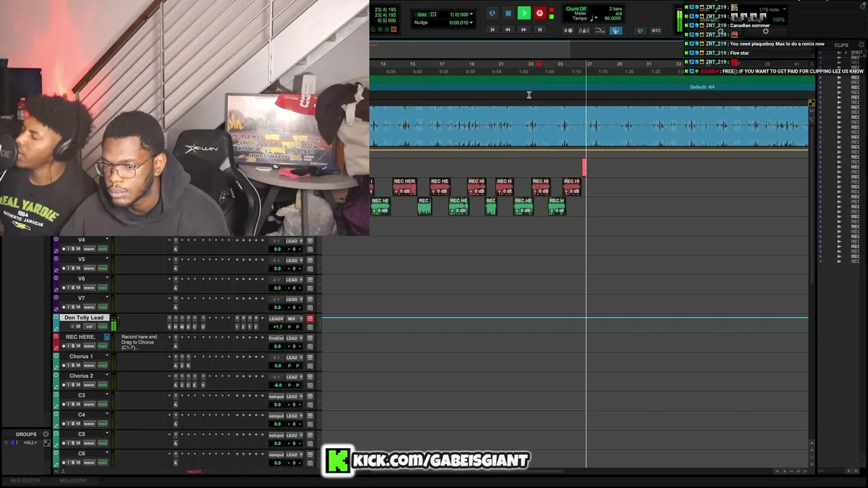Mute the C6 track
The image size is (868, 488).
click(x=78, y=463)
